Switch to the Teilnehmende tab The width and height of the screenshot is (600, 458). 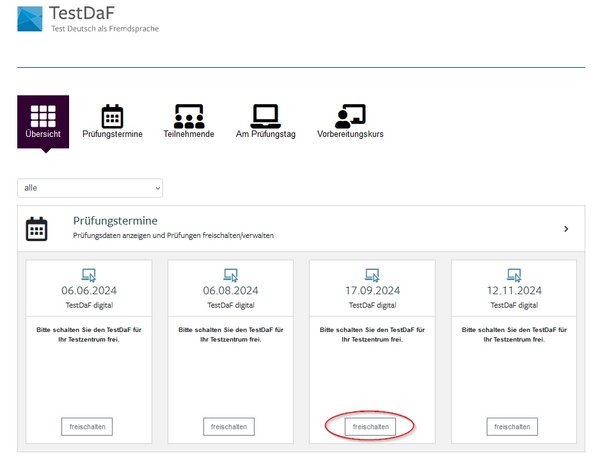point(189,121)
